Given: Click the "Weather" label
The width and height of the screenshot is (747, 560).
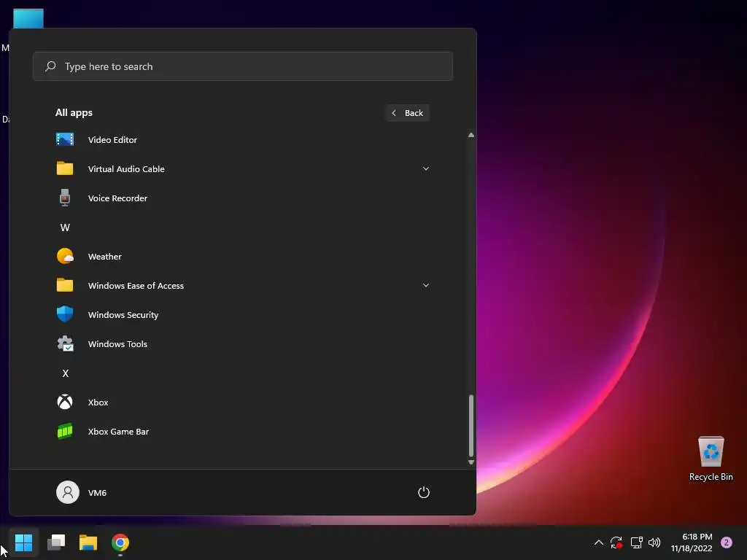Looking at the screenshot, I should (x=105, y=256).
